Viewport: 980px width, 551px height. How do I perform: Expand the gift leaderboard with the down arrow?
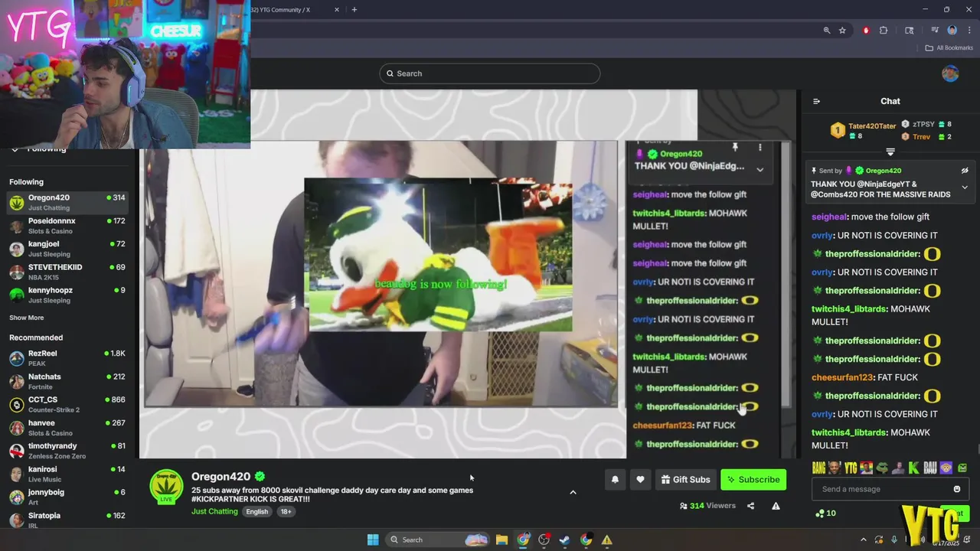tap(890, 152)
